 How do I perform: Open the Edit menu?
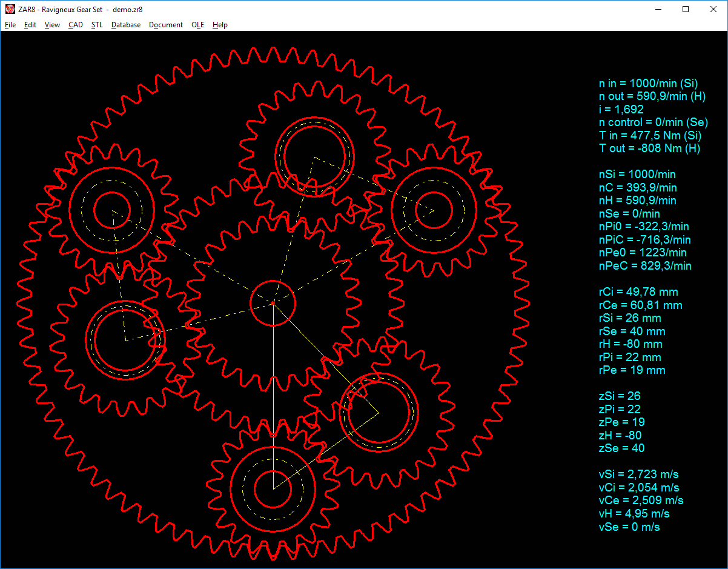click(30, 25)
